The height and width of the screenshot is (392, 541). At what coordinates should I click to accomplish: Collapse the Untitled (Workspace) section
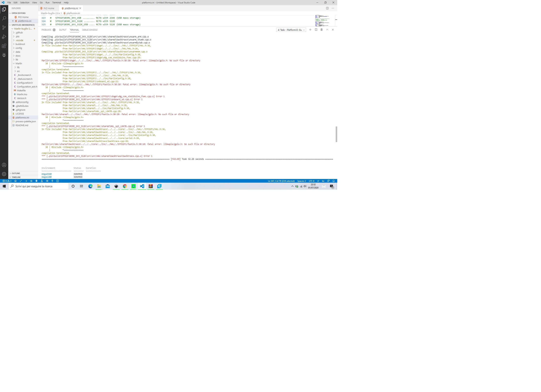[x=23, y=25]
